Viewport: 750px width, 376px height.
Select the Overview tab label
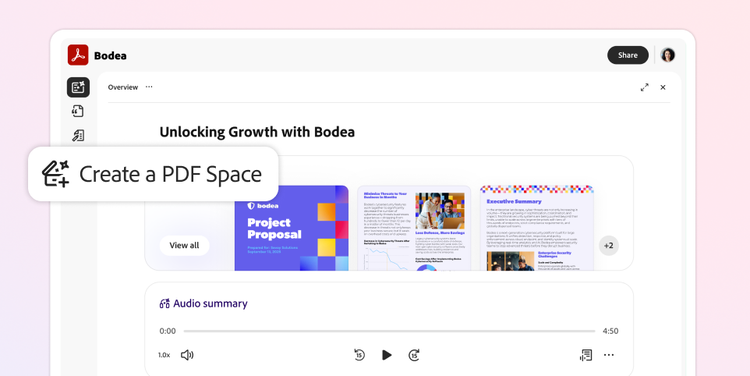pos(123,87)
